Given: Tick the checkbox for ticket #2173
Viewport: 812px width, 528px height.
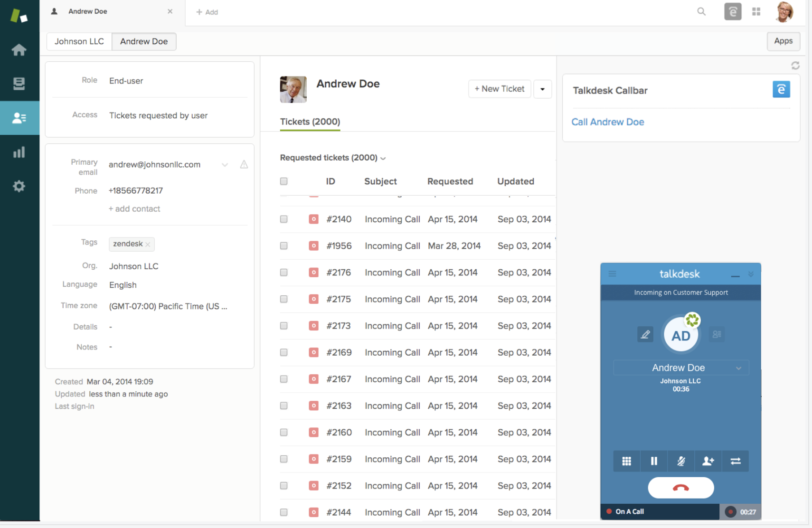Looking at the screenshot, I should pos(284,326).
